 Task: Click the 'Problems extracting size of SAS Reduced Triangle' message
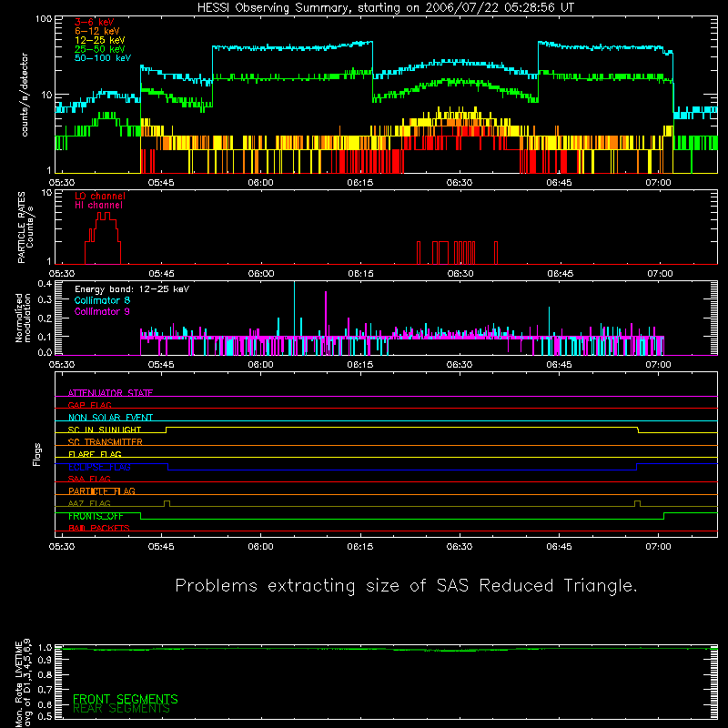(406, 585)
